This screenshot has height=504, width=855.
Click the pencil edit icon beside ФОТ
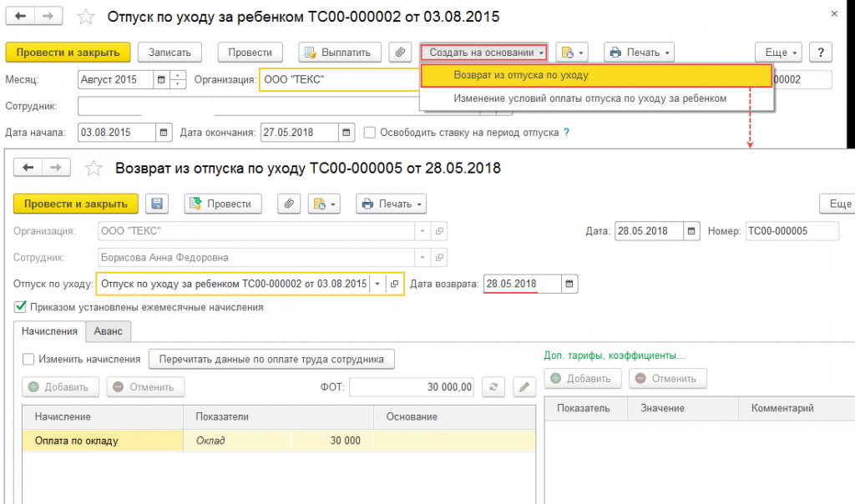[524, 386]
